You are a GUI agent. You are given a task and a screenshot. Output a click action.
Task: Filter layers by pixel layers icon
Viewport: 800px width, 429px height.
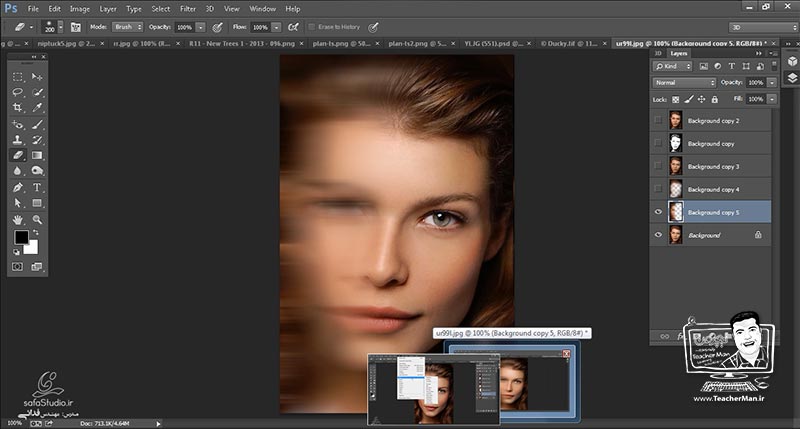pos(704,66)
